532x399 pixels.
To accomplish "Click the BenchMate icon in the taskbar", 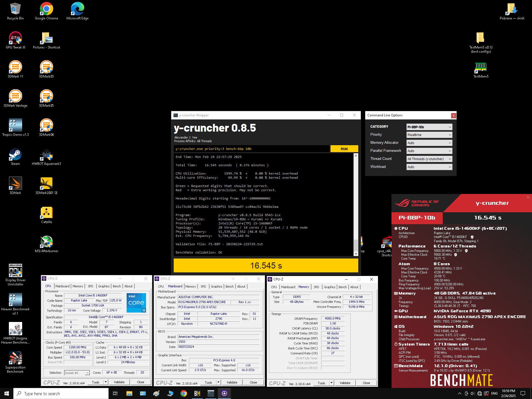I will pos(197,393).
